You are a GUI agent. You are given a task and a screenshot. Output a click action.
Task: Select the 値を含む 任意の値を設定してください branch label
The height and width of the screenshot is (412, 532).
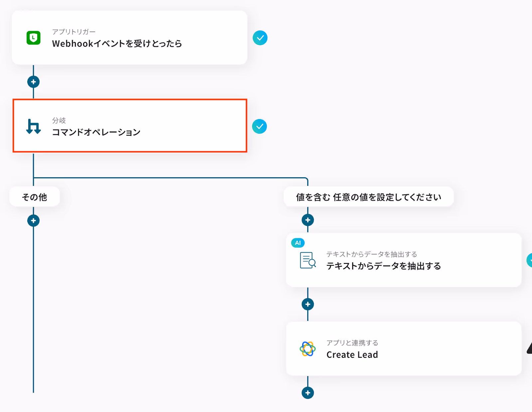click(369, 197)
